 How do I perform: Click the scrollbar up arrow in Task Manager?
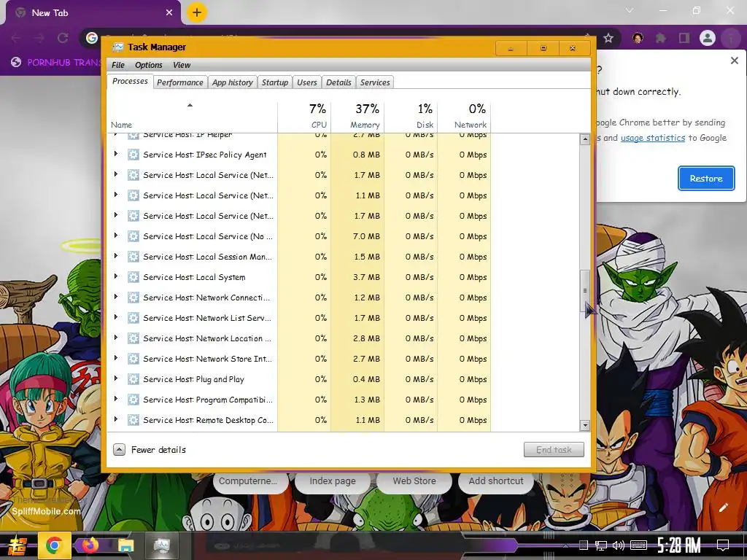585,139
